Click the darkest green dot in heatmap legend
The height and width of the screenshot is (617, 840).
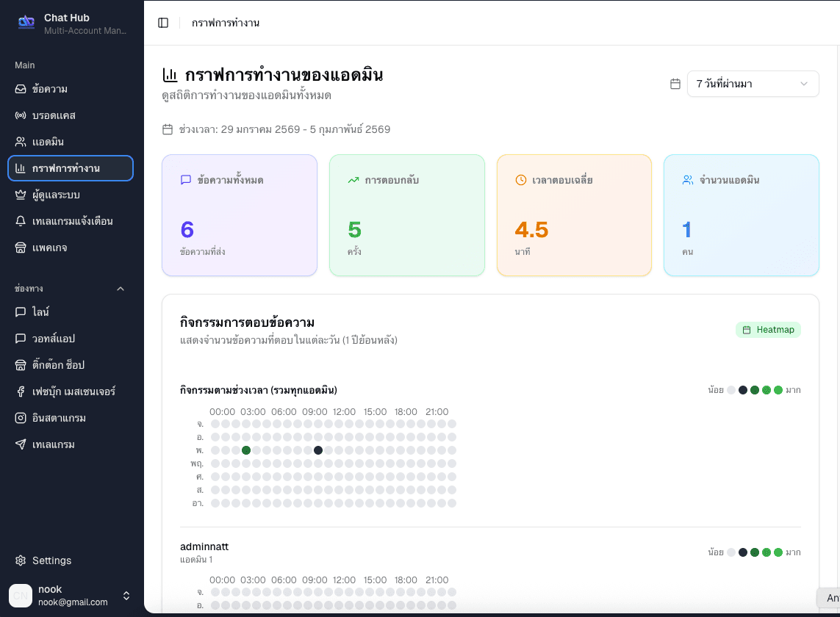pyautogui.click(x=755, y=390)
